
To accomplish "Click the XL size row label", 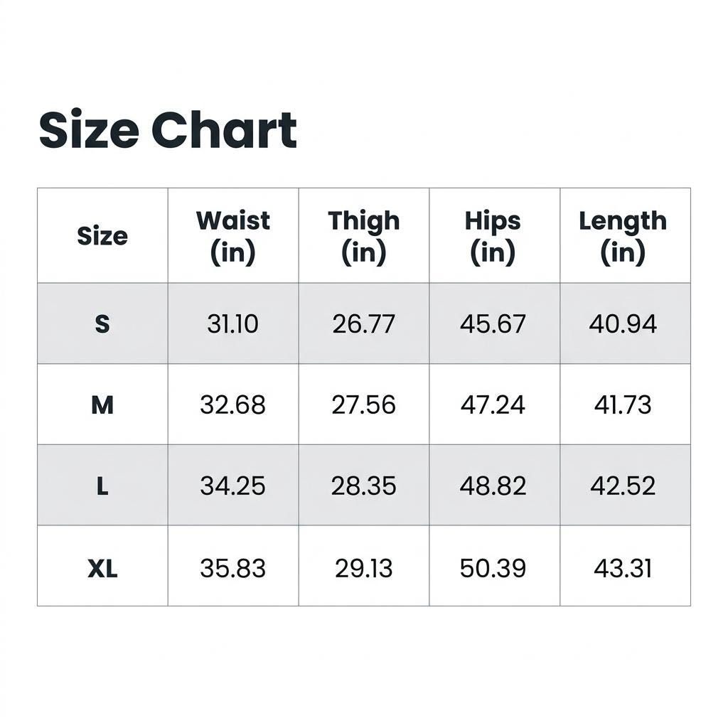I will [x=102, y=568].
